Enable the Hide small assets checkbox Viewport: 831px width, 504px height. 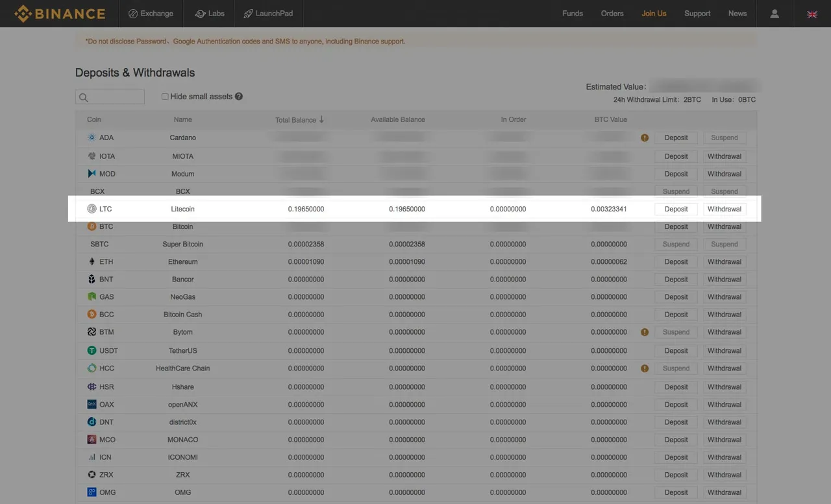[x=165, y=97]
